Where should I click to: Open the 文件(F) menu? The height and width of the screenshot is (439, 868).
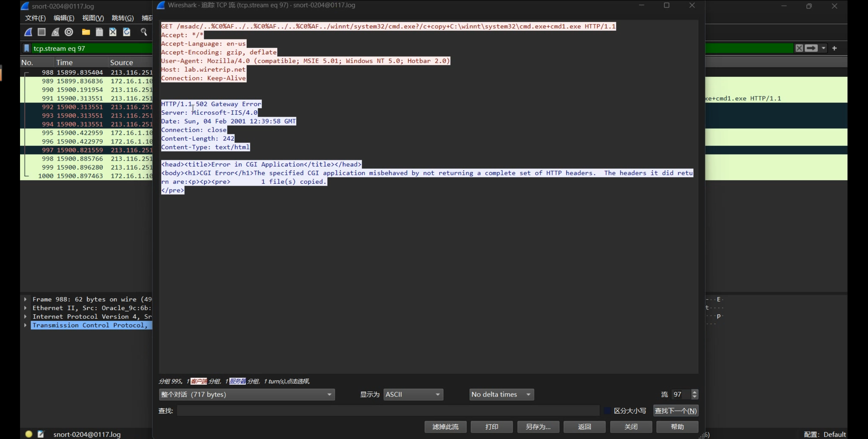(35, 18)
